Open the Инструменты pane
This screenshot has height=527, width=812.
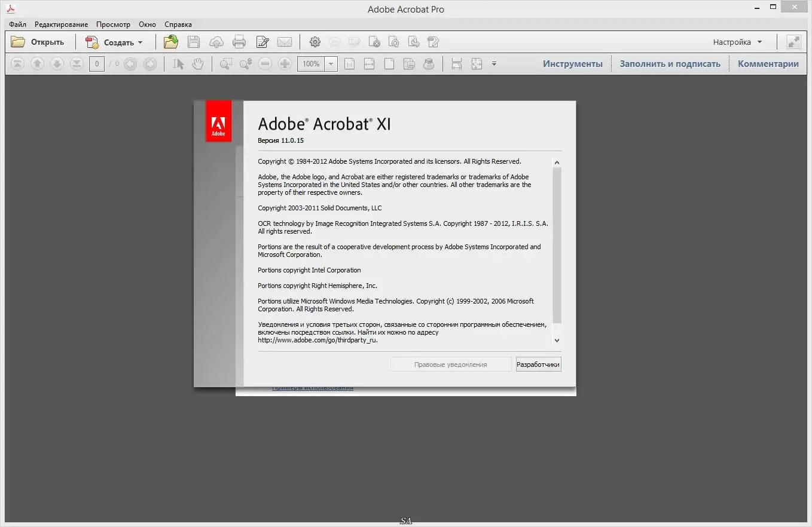pyautogui.click(x=573, y=63)
